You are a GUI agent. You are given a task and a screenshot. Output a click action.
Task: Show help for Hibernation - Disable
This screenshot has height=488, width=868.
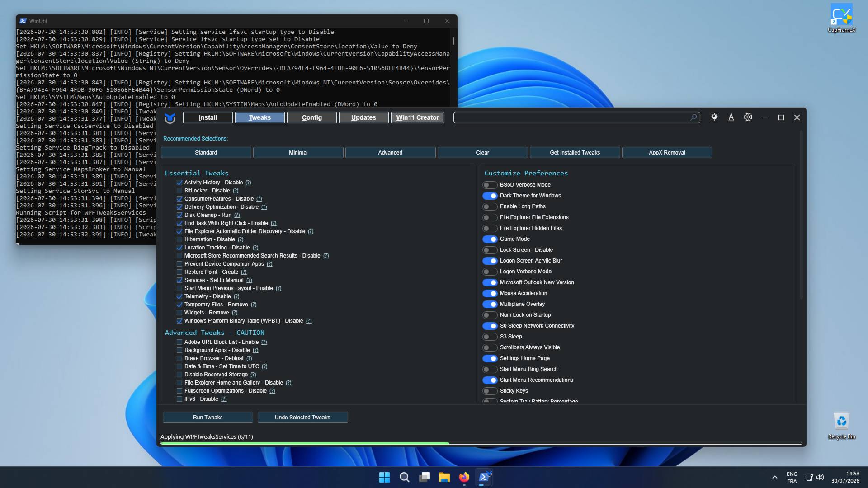pos(241,239)
